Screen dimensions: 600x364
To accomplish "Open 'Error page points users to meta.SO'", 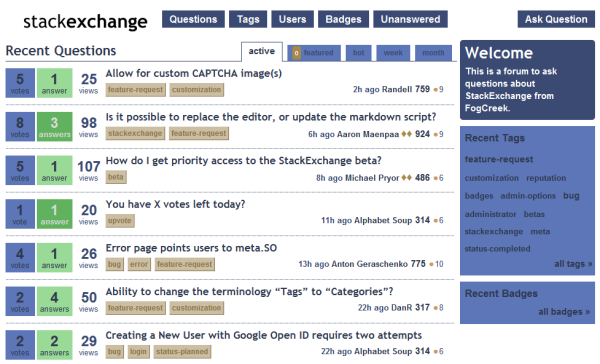I will (x=191, y=248).
